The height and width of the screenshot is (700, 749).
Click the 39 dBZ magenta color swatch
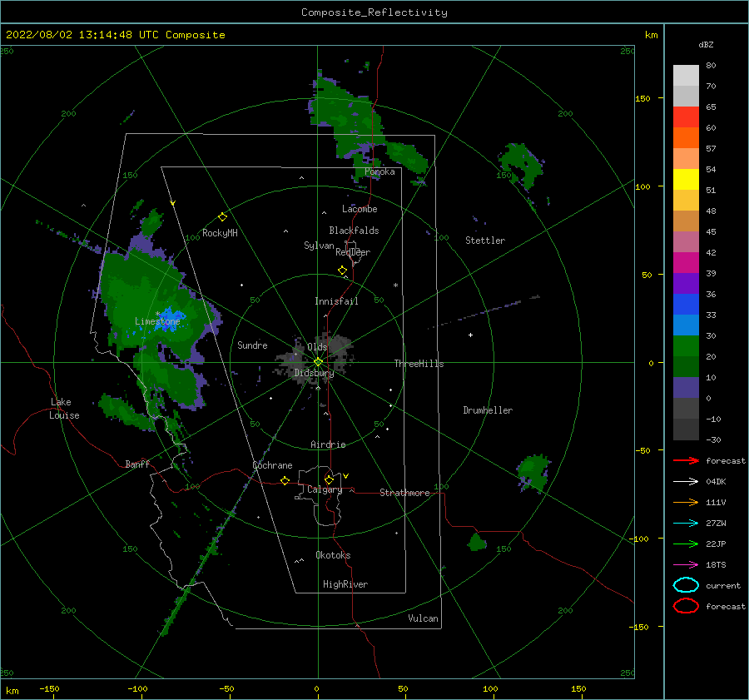(686, 262)
